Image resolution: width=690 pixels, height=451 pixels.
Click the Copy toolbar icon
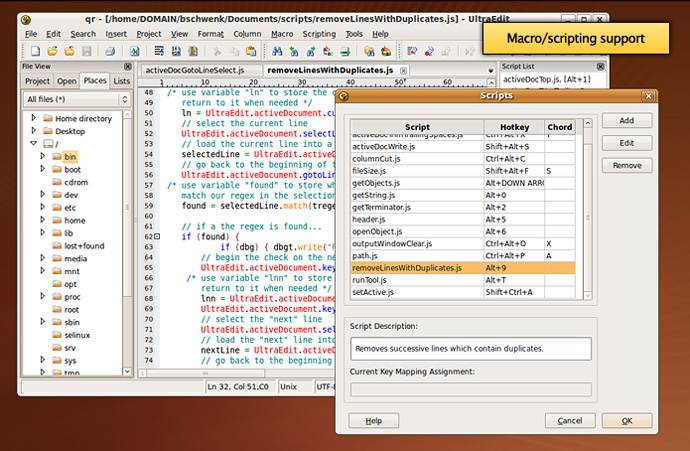coord(234,51)
